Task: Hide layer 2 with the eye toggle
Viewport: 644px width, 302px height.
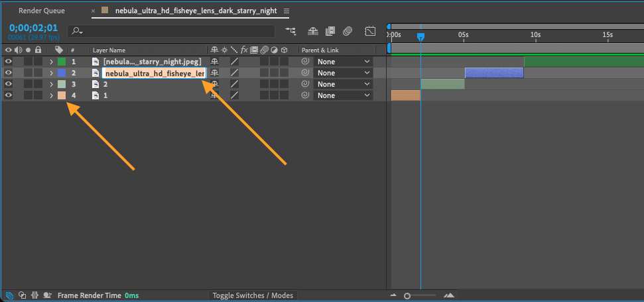Action: tap(8, 73)
